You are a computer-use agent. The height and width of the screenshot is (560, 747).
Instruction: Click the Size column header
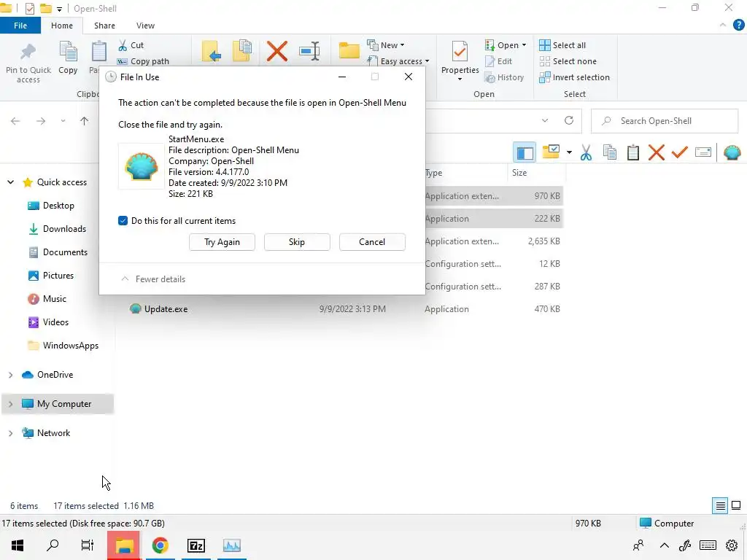[536, 173]
